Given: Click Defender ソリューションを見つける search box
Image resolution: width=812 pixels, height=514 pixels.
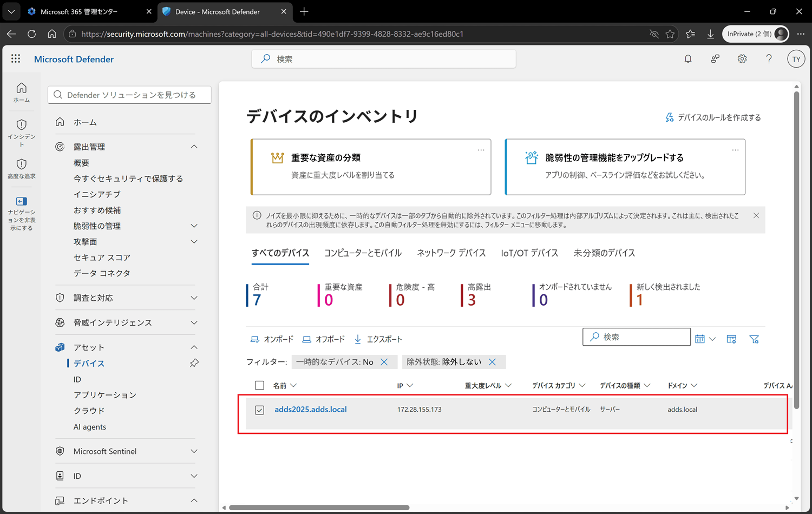Looking at the screenshot, I should pyautogui.click(x=129, y=95).
